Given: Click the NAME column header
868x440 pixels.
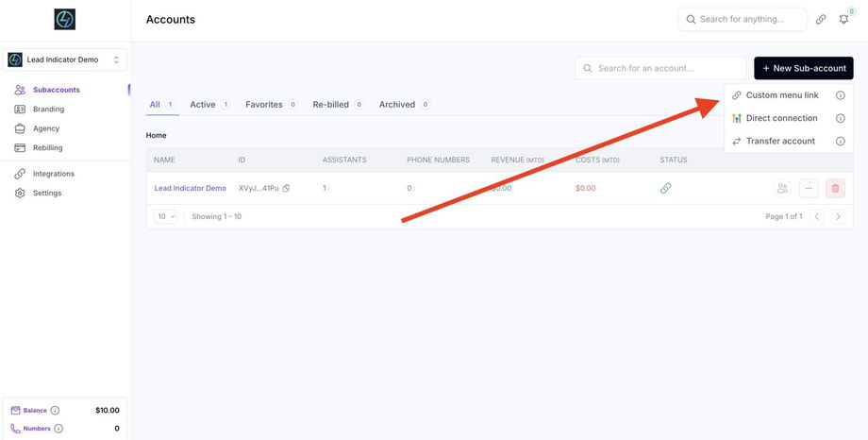Looking at the screenshot, I should point(164,161).
